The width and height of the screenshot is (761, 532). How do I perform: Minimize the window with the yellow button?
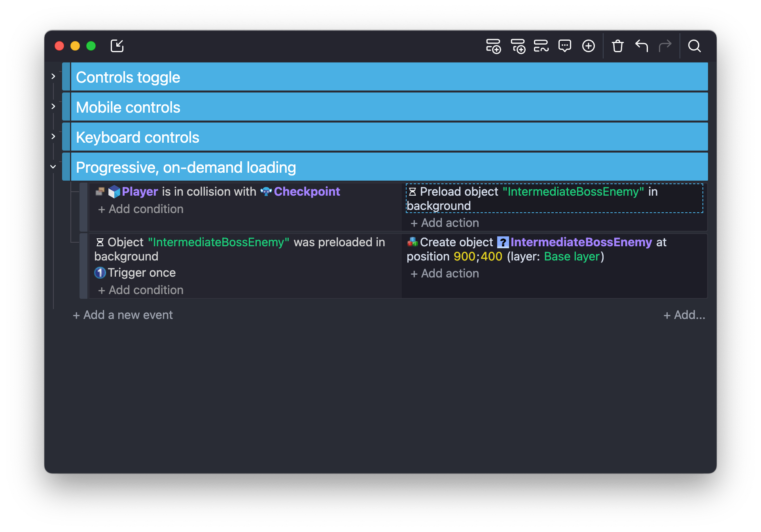[75, 46]
